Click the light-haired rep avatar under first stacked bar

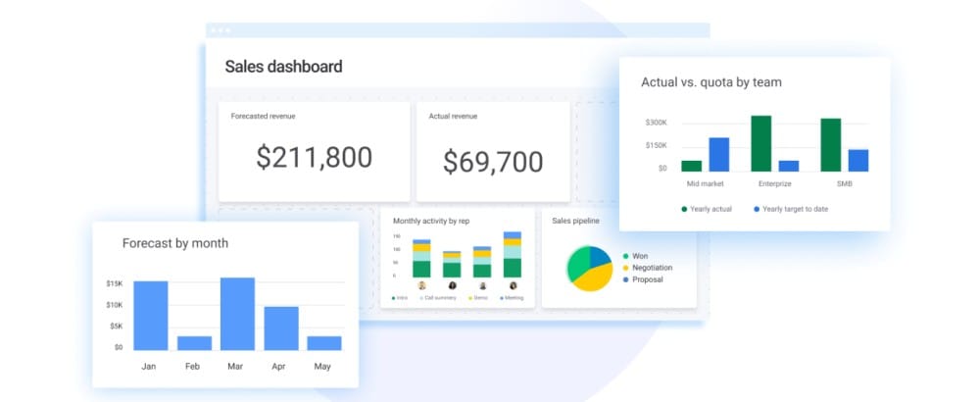pyautogui.click(x=421, y=285)
